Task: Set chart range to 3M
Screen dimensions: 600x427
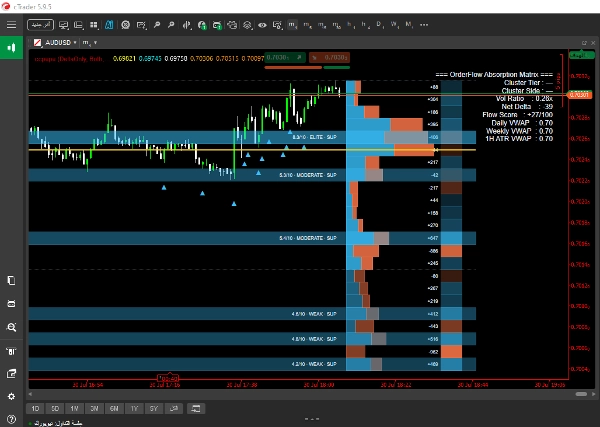Action: [94, 409]
